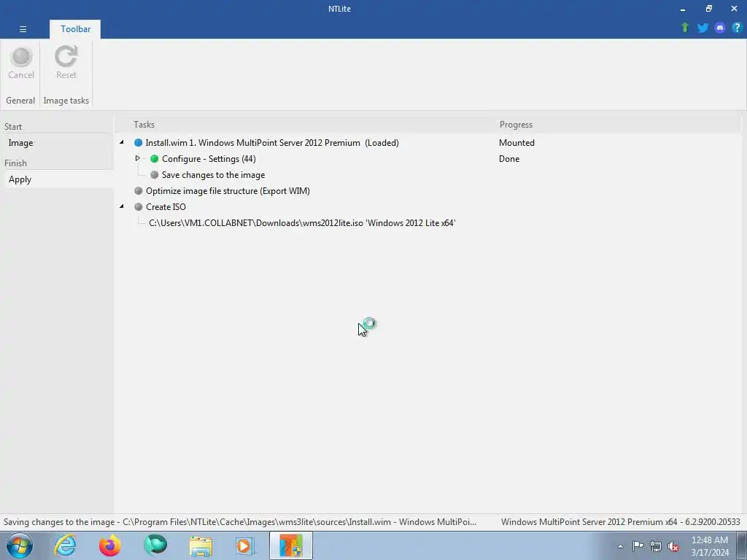747x560 pixels.
Task: Go to the Image page in sidebar
Action: pyautogui.click(x=58, y=143)
